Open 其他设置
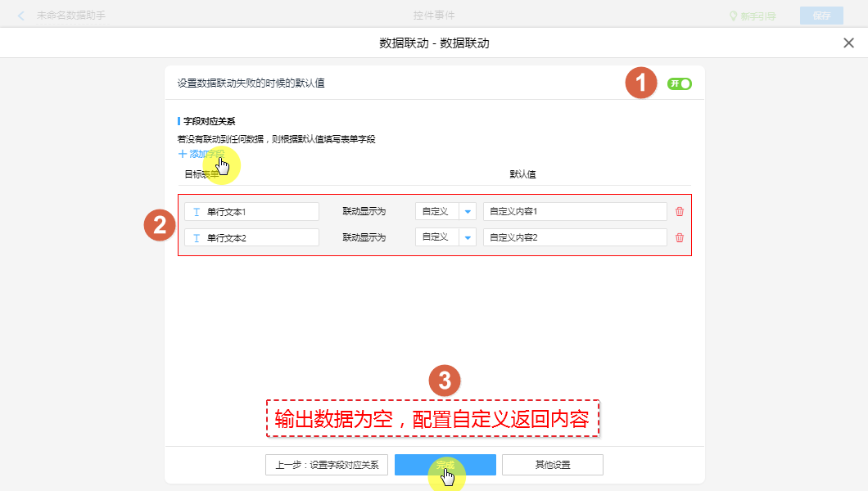The image size is (868, 491). pyautogui.click(x=553, y=465)
